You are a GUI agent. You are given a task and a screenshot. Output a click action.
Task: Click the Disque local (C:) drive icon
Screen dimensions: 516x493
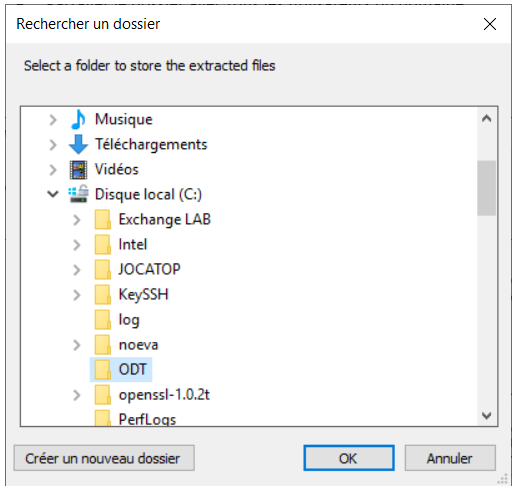[x=78, y=194]
